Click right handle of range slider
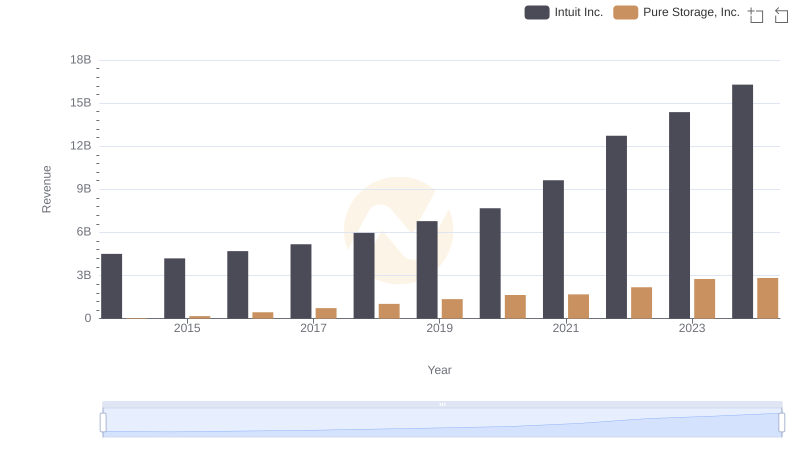The image size is (800, 461). pos(782,423)
